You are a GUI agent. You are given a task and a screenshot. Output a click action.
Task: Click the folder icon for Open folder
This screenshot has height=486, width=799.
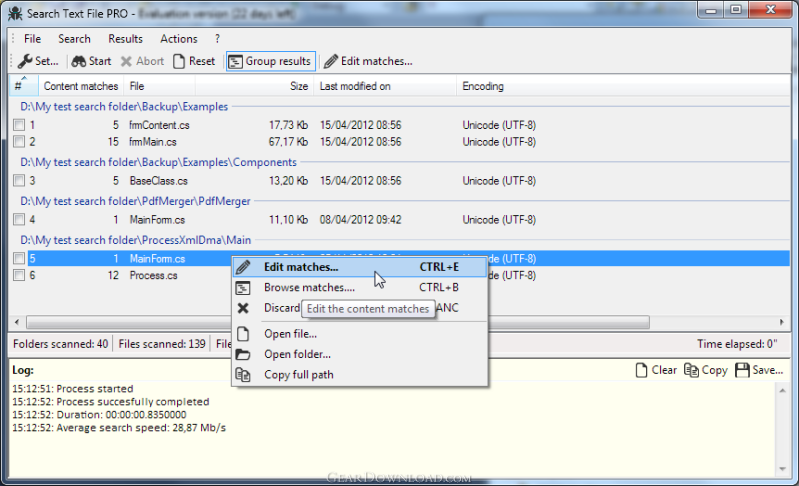click(x=243, y=354)
